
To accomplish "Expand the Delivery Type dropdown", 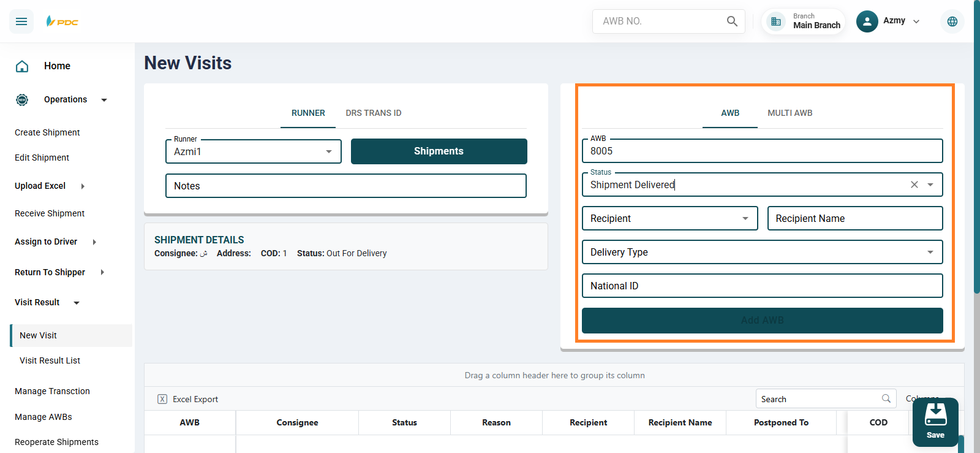I will point(930,252).
